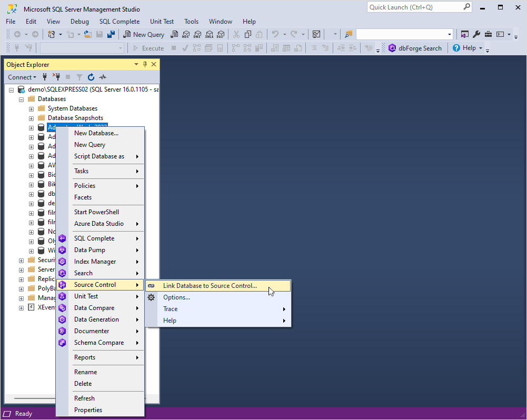Image resolution: width=527 pixels, height=420 pixels.
Task: Click the New Query toolbar button
Action: coord(144,34)
